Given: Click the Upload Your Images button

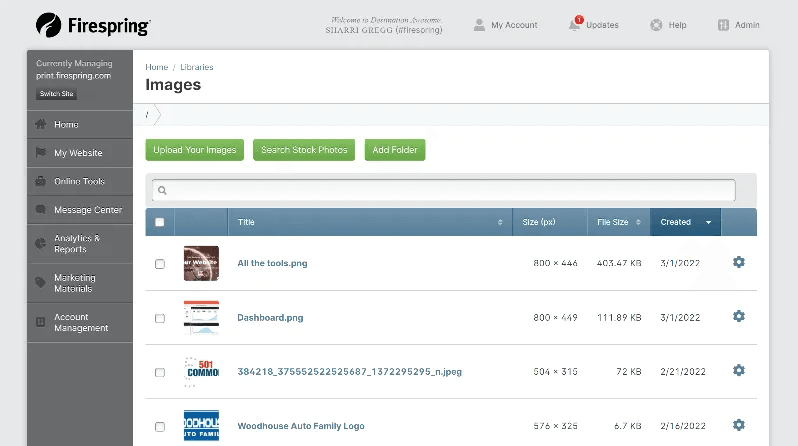Looking at the screenshot, I should (x=194, y=150).
